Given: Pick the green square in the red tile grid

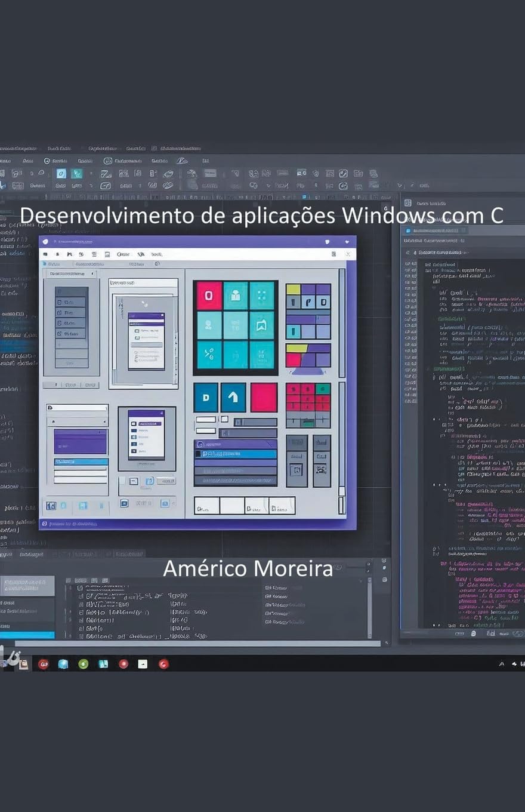Looking at the screenshot, I should pos(323,388).
